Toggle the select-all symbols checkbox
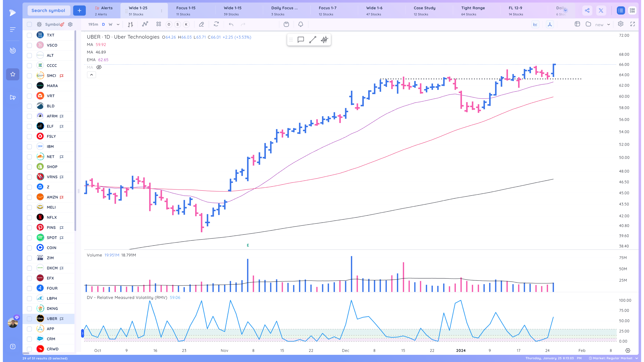The width and height of the screenshot is (644, 362). tap(29, 24)
